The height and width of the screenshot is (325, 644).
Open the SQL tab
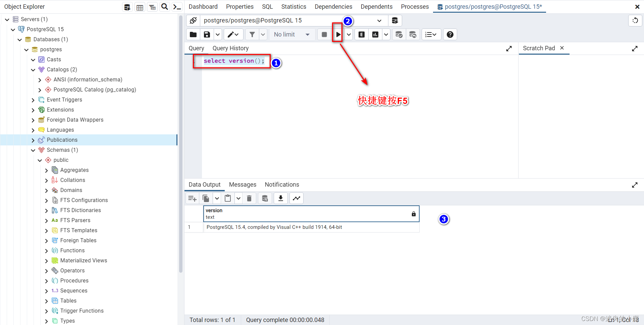tap(267, 7)
